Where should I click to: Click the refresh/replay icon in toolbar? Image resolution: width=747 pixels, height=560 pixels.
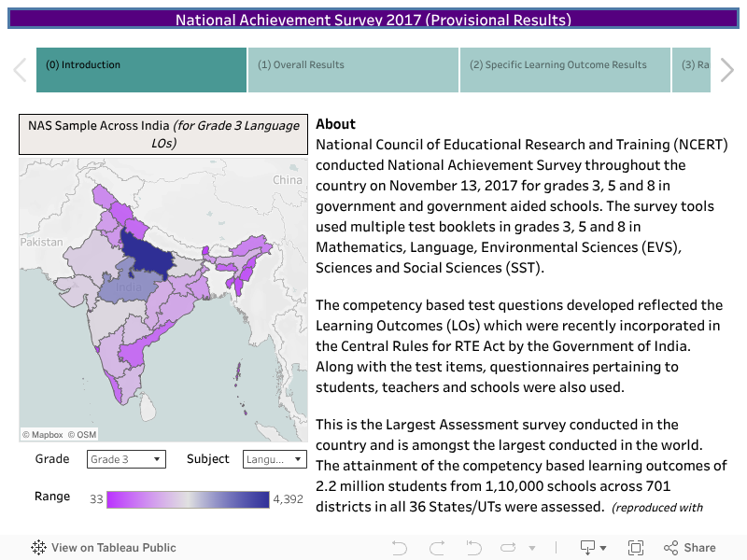point(509,548)
